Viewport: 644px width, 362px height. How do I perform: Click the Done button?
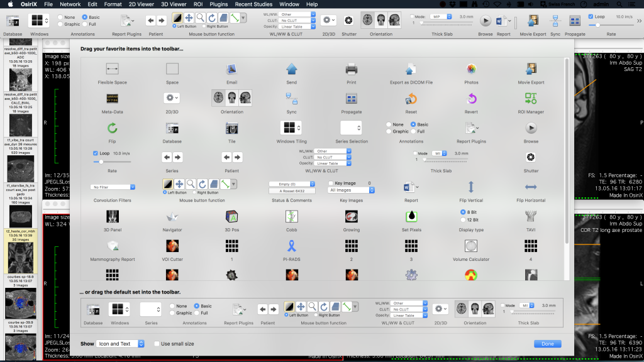(547, 344)
